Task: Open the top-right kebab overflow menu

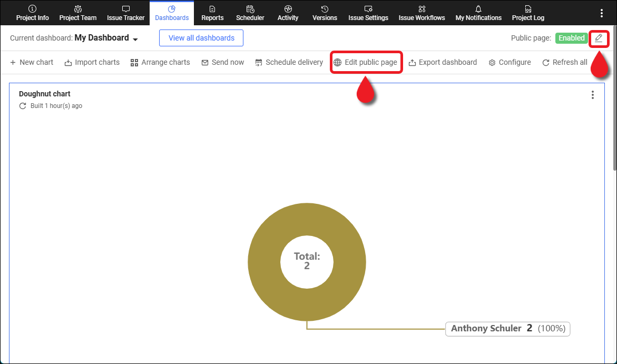Action: [x=602, y=13]
